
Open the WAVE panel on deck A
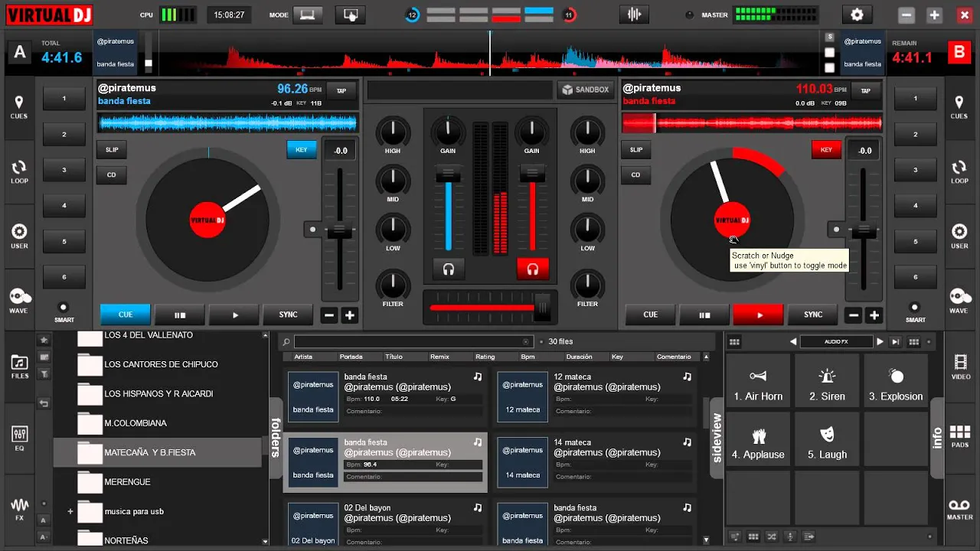pos(19,302)
